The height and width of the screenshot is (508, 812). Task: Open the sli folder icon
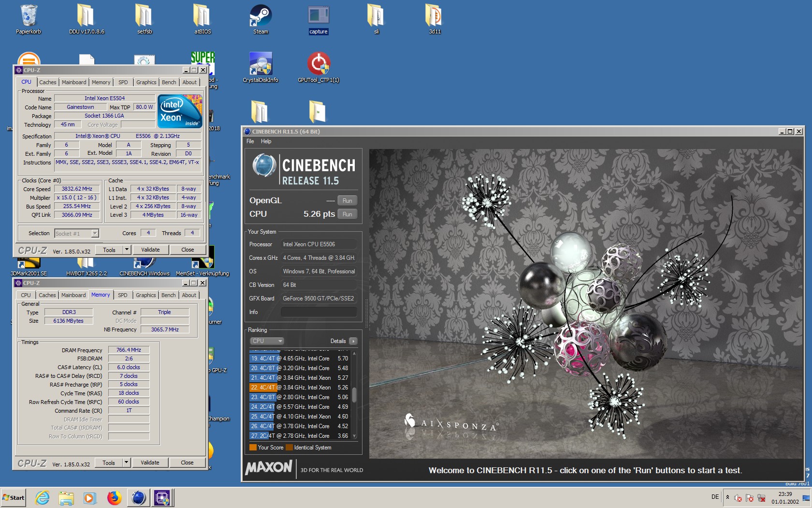tap(377, 19)
